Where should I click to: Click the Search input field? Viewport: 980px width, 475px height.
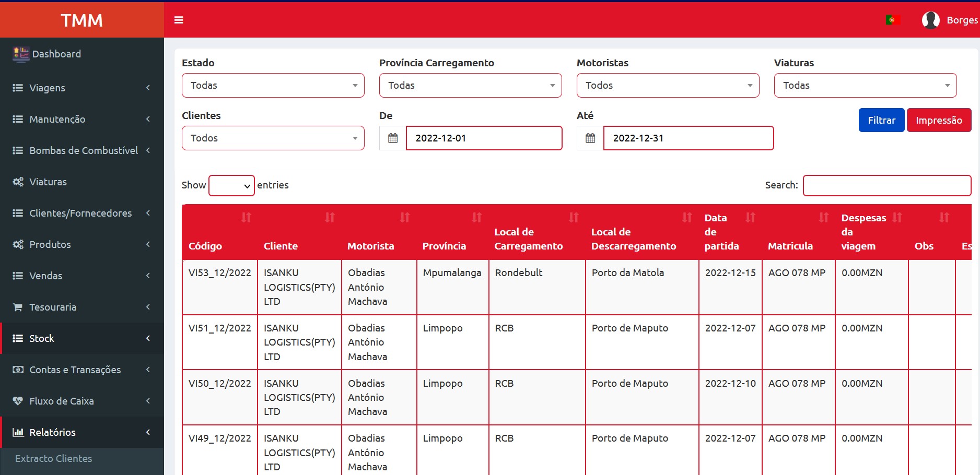click(886, 185)
